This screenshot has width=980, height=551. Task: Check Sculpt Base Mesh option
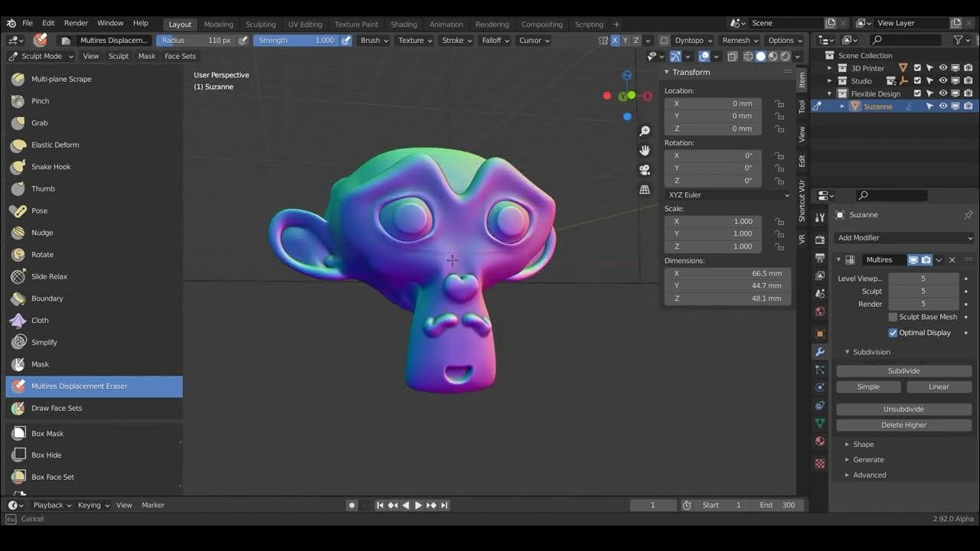point(893,317)
